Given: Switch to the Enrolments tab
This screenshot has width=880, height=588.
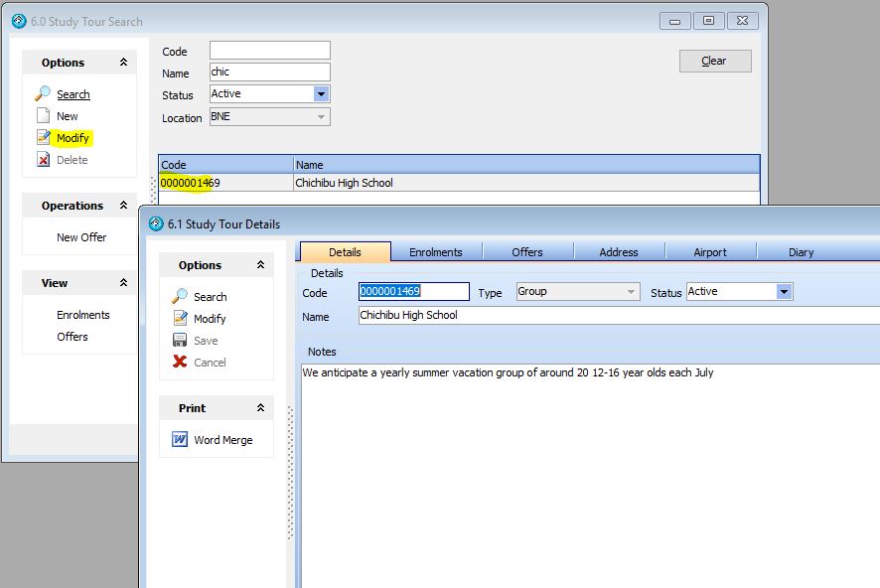Looking at the screenshot, I should click(436, 252).
